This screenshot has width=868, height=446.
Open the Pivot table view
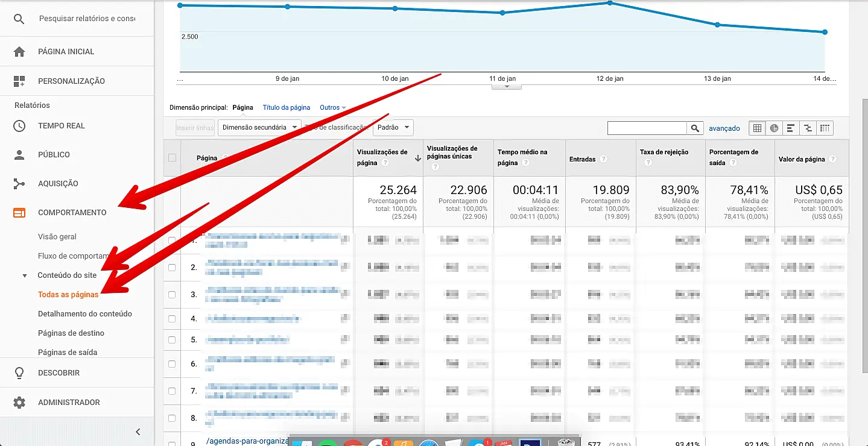click(824, 128)
